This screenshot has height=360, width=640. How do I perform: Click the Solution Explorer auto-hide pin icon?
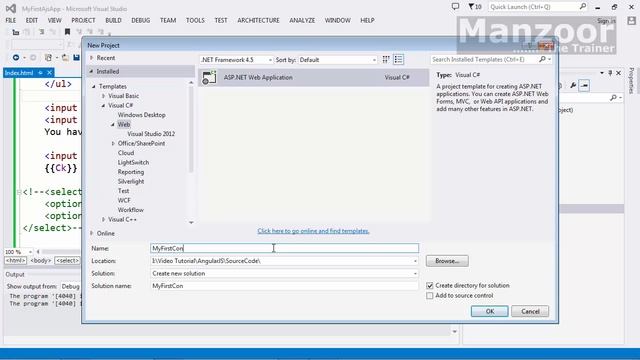(x=610, y=73)
